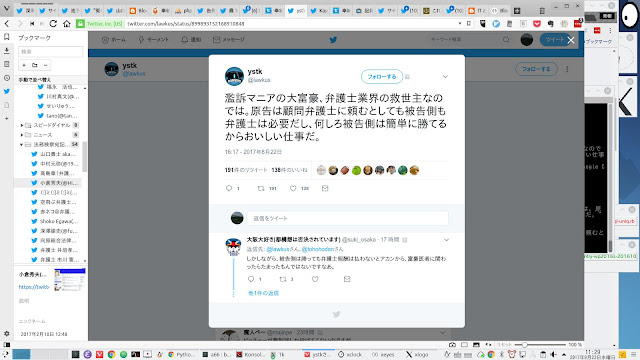Click the taskbar volume speaker icon
Viewport: 640px width, 360px height.
pyautogui.click(x=553, y=354)
